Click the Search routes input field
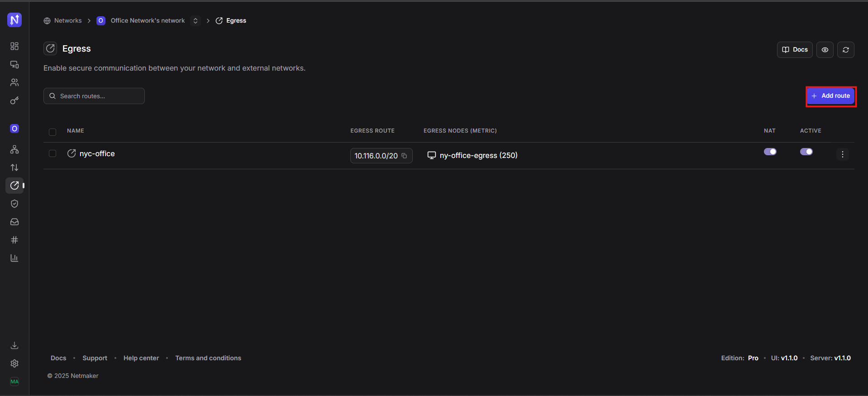The height and width of the screenshot is (396, 868). coord(100,96)
